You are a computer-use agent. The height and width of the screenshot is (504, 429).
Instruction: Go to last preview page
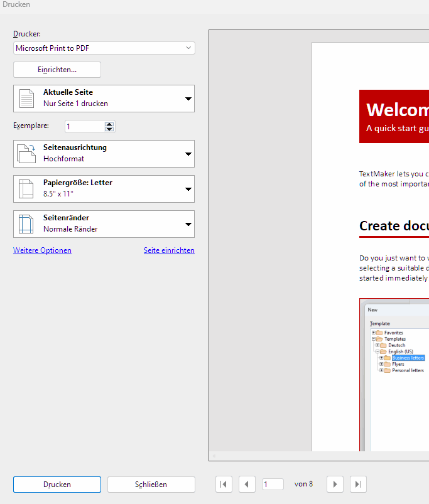358,484
